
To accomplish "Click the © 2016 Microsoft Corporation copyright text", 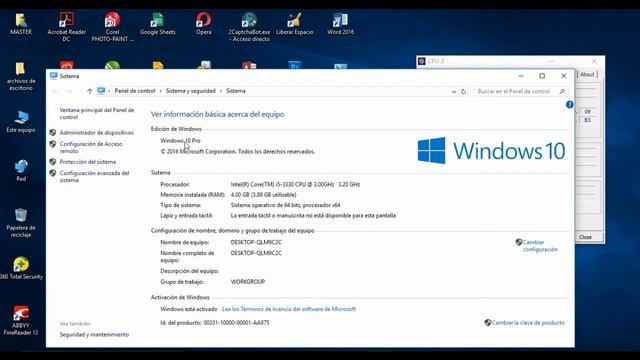I will click(x=238, y=151).
